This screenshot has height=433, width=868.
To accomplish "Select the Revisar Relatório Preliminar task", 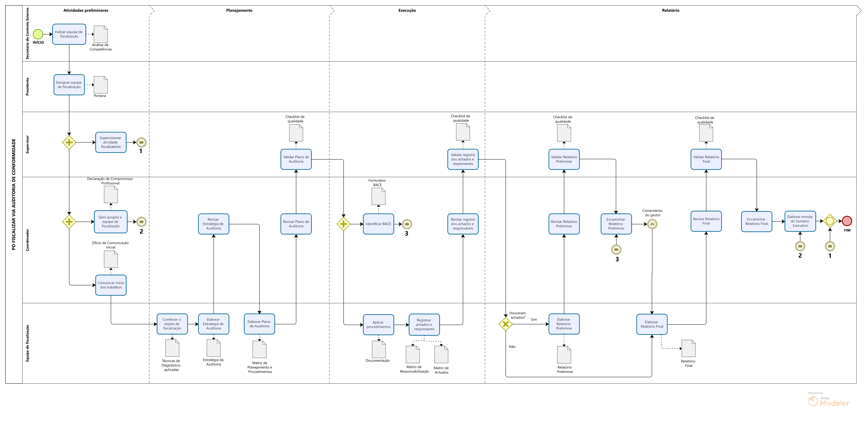I will tap(564, 224).
